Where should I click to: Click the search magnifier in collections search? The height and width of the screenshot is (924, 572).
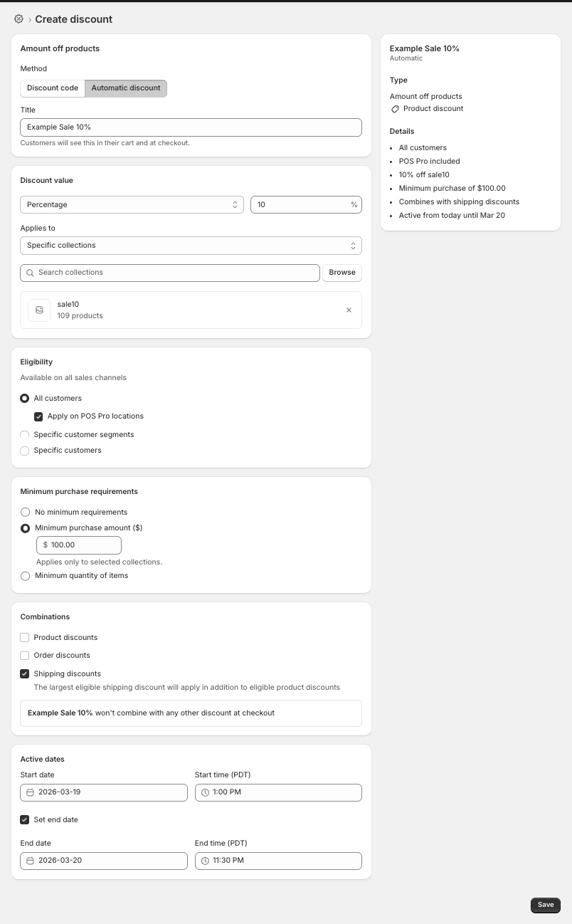29,273
